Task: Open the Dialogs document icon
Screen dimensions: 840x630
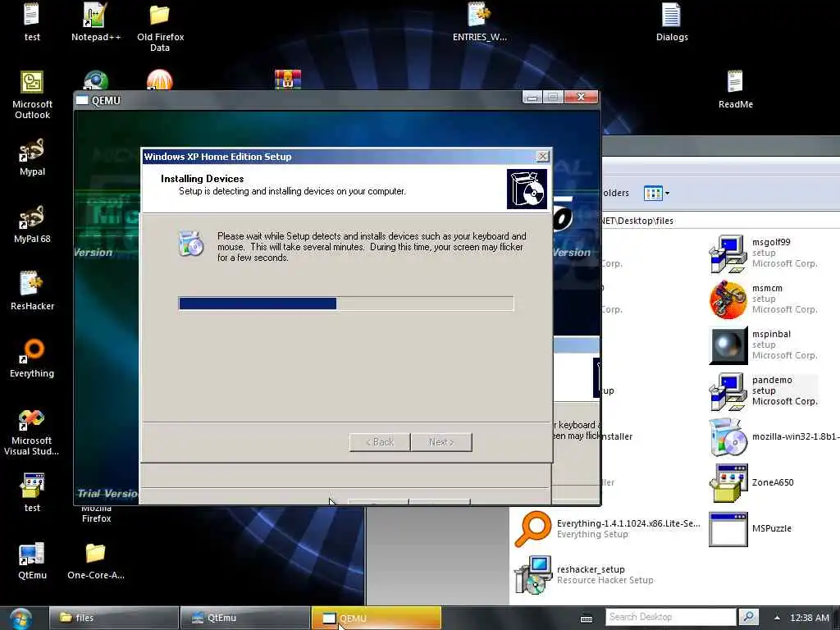Action: [x=672, y=21]
